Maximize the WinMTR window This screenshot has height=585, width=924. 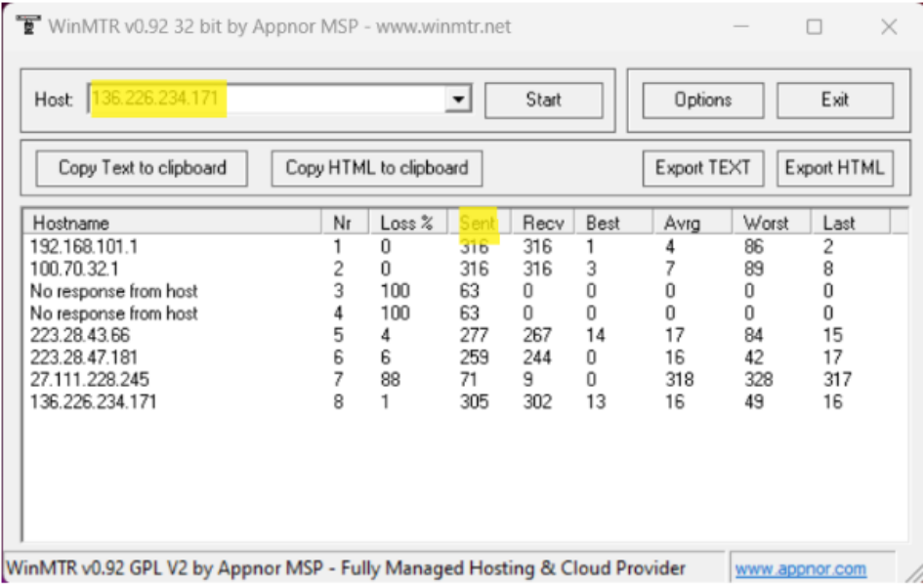coord(814,27)
